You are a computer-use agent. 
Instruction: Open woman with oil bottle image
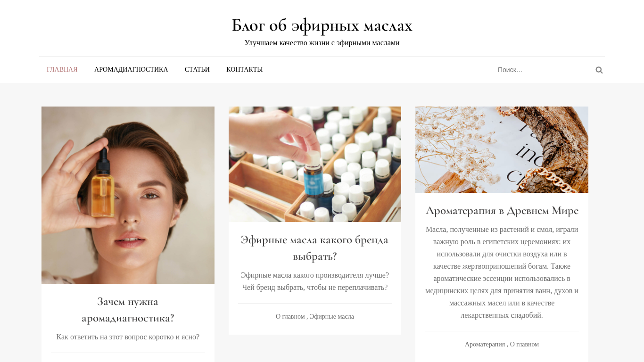point(128,195)
